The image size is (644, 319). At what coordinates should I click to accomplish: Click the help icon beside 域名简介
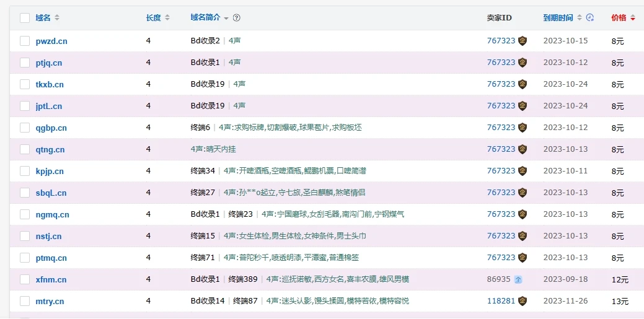237,18
